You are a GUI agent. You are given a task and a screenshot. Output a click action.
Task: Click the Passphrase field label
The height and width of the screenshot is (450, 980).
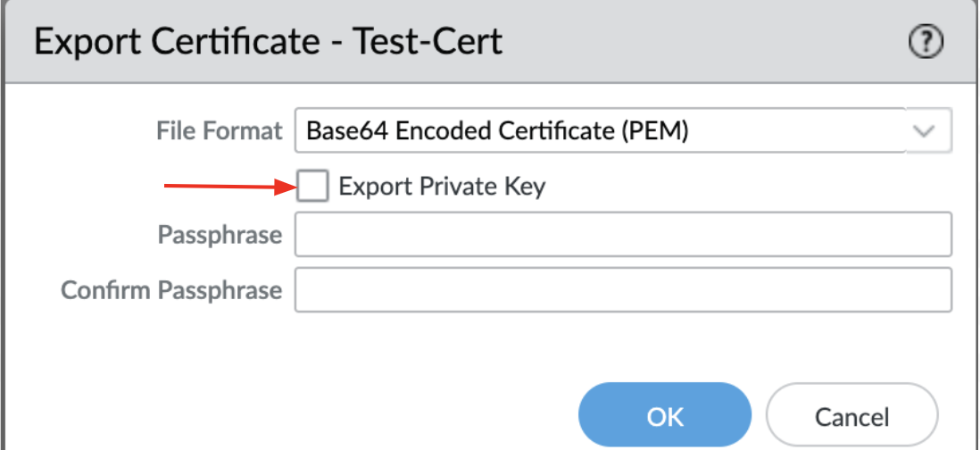[x=220, y=237]
